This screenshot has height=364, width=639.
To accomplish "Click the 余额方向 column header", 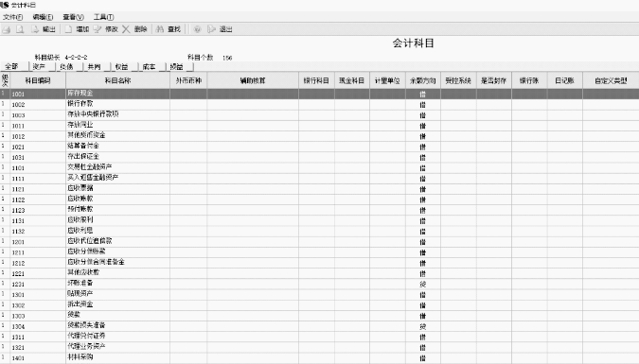I will (x=422, y=80).
